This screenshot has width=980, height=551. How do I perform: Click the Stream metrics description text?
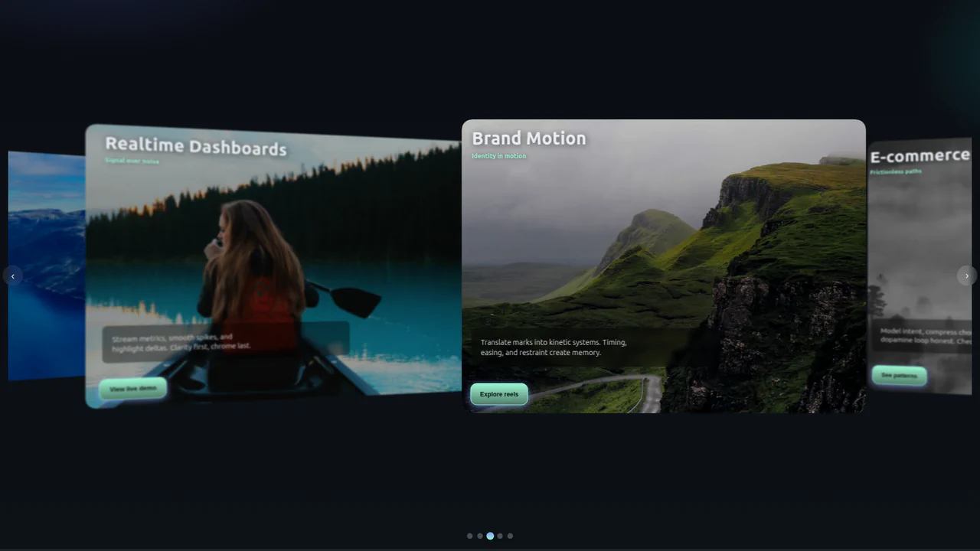pos(181,342)
